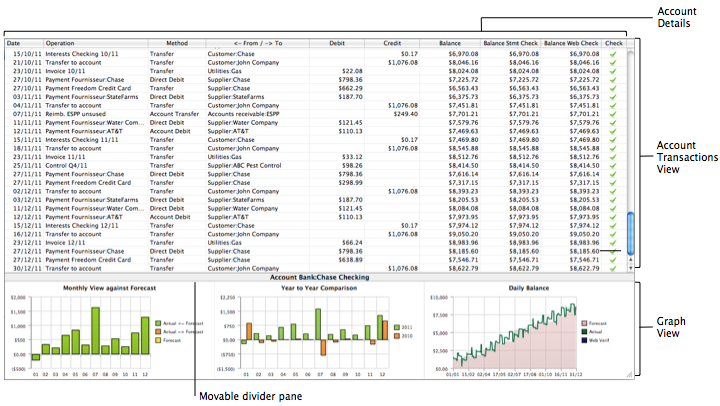Click the Balance Stmt Check column header
The width and height of the screenshot is (720, 406).
511,43
